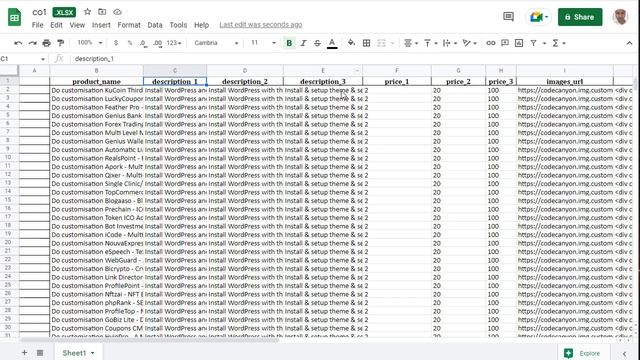Insert a comment from toolbar
The width and height of the screenshot is (640, 360).
tap(505, 43)
